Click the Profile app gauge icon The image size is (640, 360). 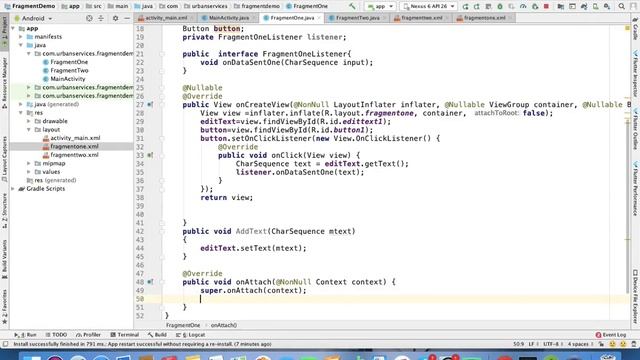tap(523, 7)
